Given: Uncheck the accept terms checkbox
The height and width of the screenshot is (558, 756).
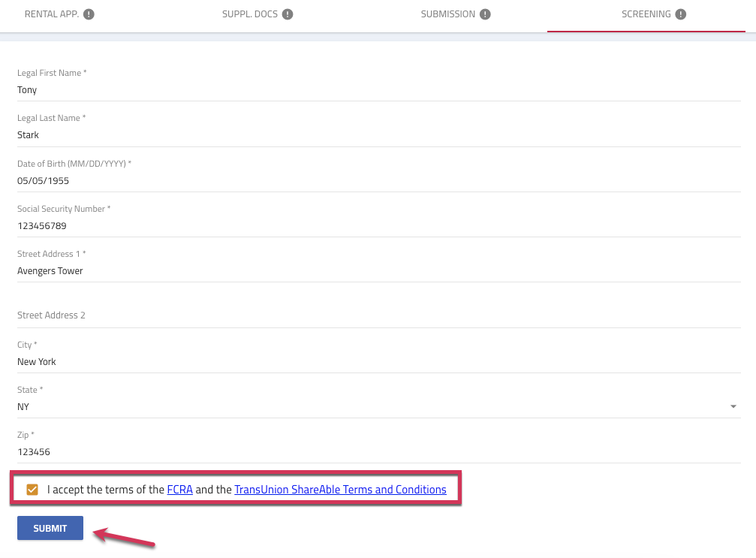Looking at the screenshot, I should (x=32, y=490).
